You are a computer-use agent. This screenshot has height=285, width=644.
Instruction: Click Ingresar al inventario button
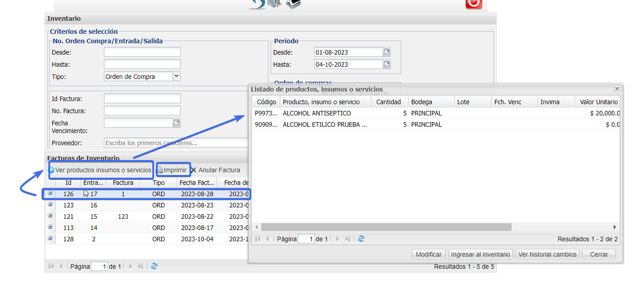[x=481, y=254]
